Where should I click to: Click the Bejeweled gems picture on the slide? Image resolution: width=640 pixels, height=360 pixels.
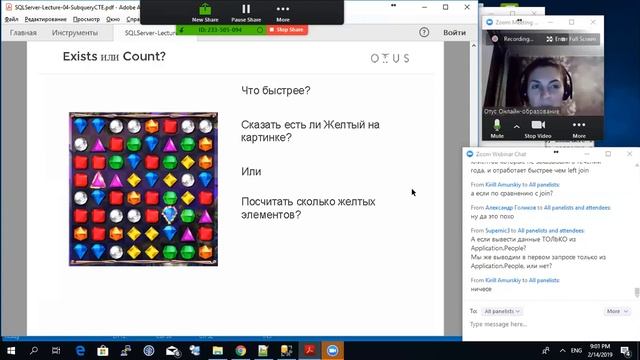tap(143, 189)
